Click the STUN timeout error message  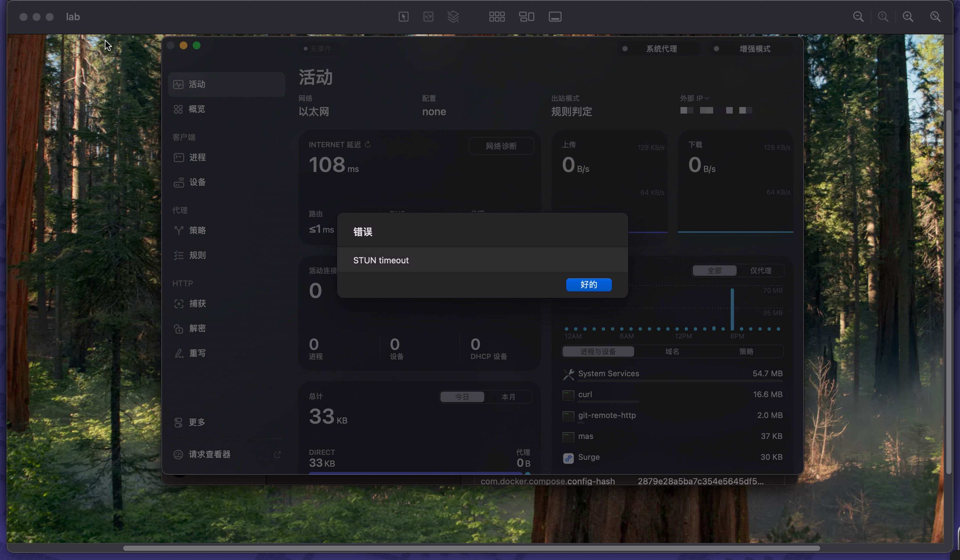tap(381, 260)
